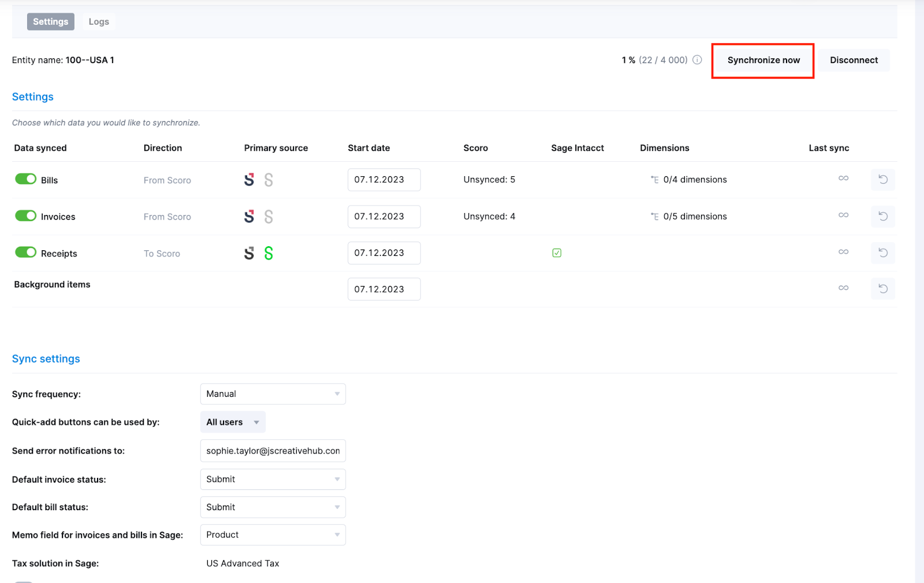The width and height of the screenshot is (924, 583).
Task: Click the Disconnect button
Action: point(853,60)
